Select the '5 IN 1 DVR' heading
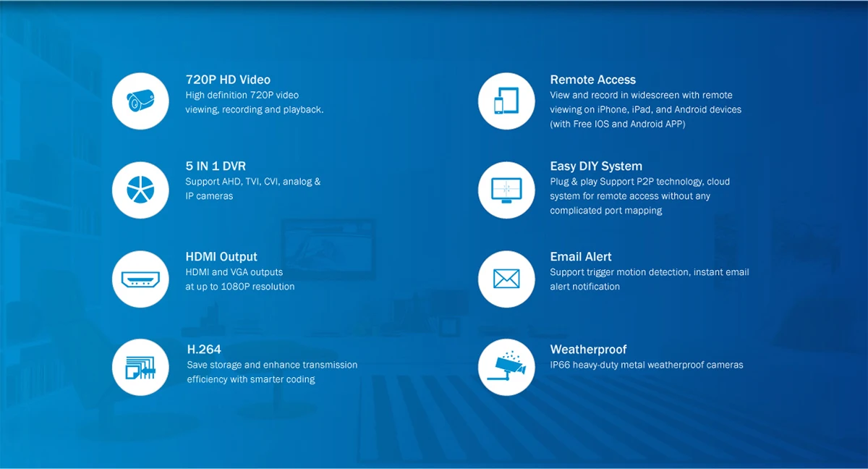This screenshot has height=469, width=868. [x=216, y=166]
